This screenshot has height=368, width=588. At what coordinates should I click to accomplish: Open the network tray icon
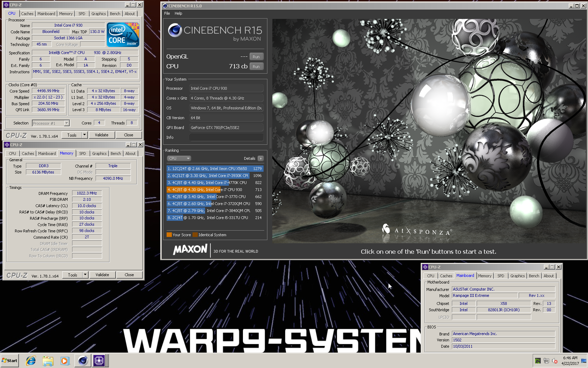546,361
